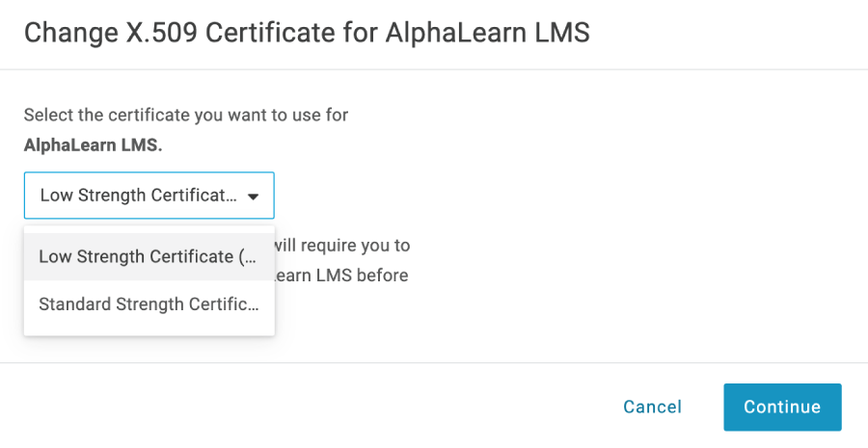Open the certificate selection combo box
This screenshot has width=868, height=448.
pos(149,196)
